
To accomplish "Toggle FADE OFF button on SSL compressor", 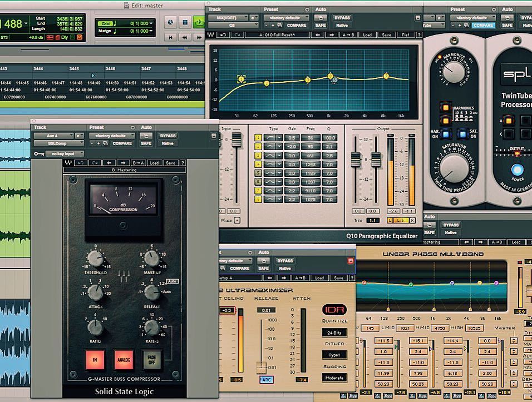I will [x=152, y=360].
